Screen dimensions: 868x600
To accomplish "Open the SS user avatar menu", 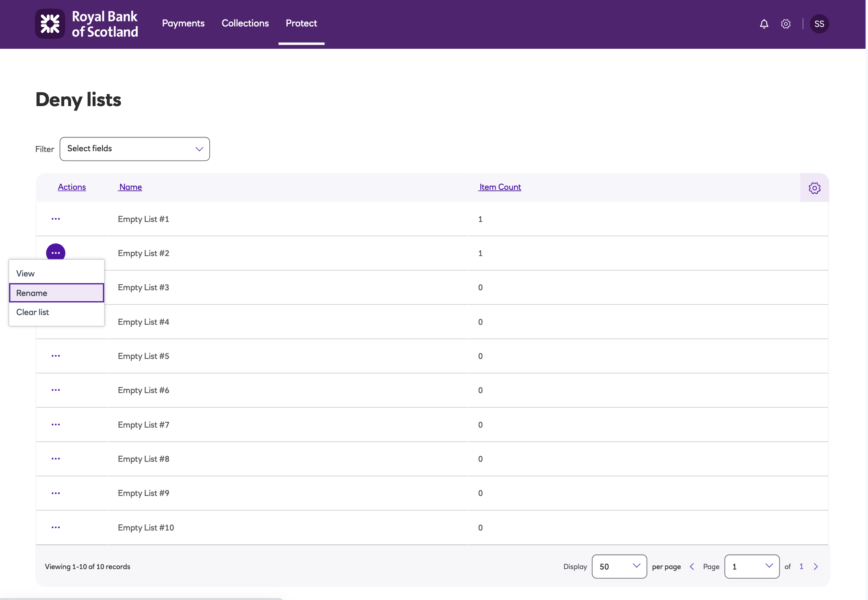I will click(x=819, y=24).
